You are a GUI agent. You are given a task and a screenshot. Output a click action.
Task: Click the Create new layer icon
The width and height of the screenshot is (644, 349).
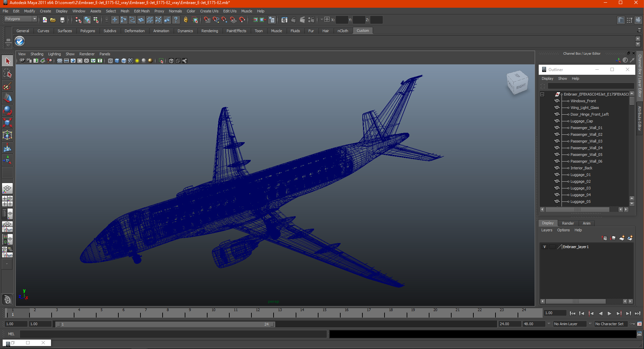click(622, 238)
